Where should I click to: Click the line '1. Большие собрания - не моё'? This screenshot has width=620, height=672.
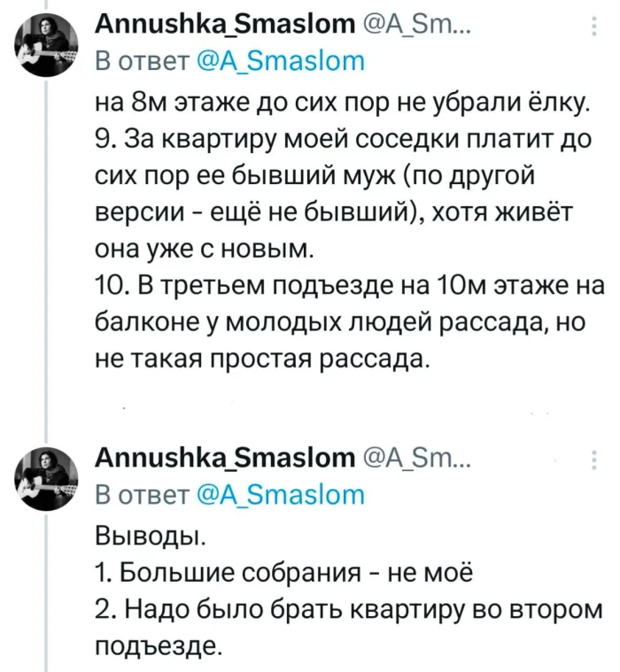click(283, 572)
